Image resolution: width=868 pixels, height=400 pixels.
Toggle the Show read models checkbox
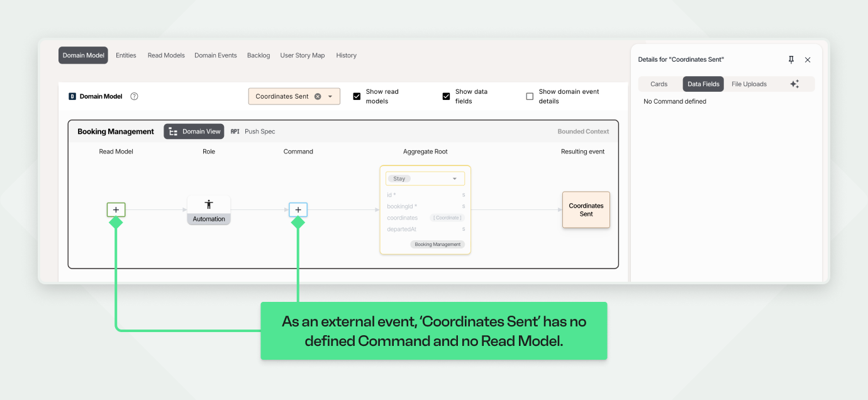click(357, 96)
